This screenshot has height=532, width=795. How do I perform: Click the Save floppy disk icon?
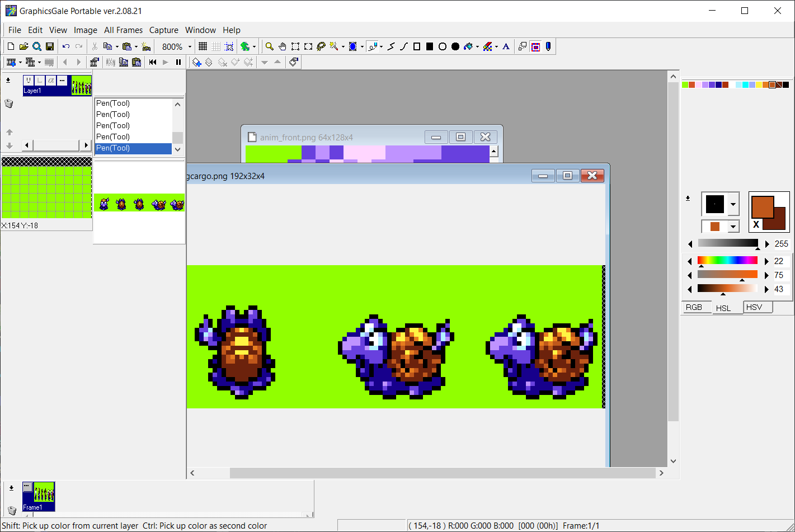(x=50, y=46)
